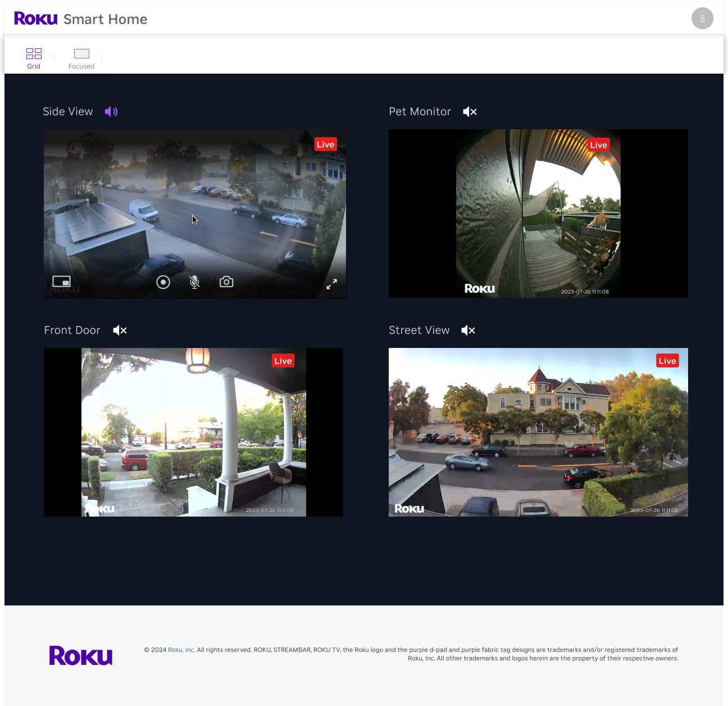Click the Roku watermark on Street View feed
Image resolution: width=728 pixels, height=706 pixels.
pos(408,508)
